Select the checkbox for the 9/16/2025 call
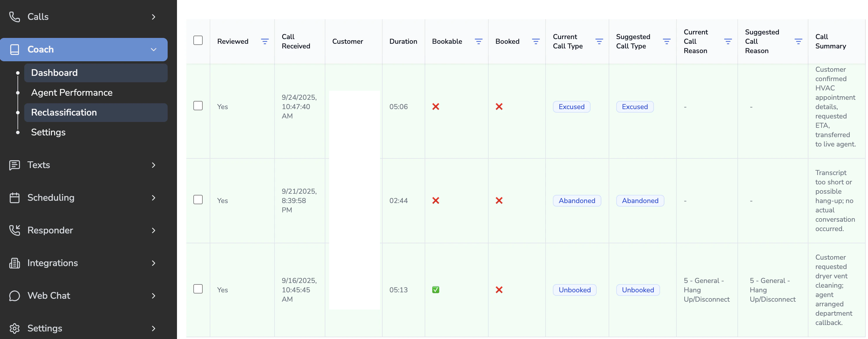Image resolution: width=868 pixels, height=339 pixels. click(x=198, y=289)
